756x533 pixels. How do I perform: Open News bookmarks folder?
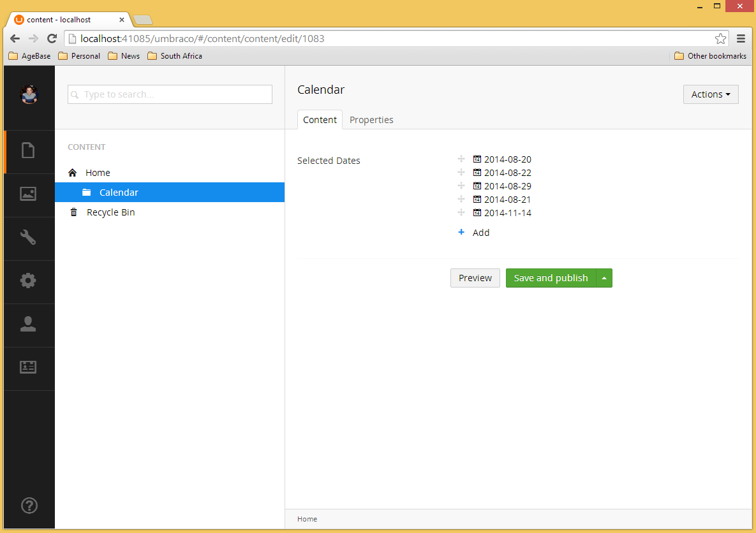124,56
